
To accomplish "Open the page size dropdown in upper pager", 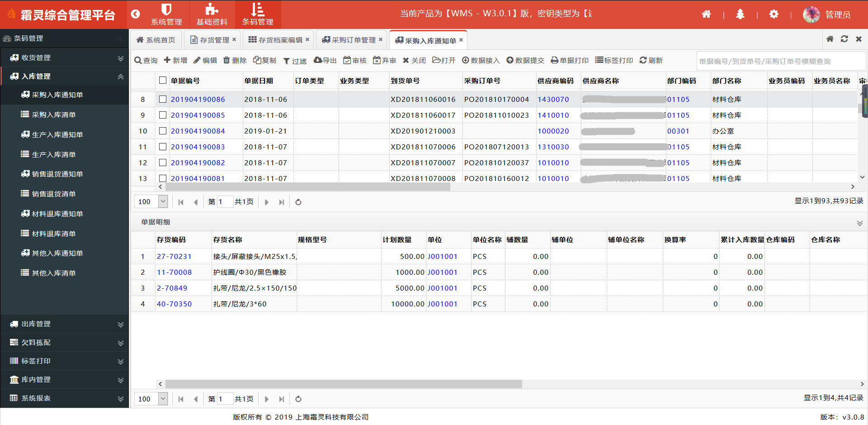I will pyautogui.click(x=163, y=202).
